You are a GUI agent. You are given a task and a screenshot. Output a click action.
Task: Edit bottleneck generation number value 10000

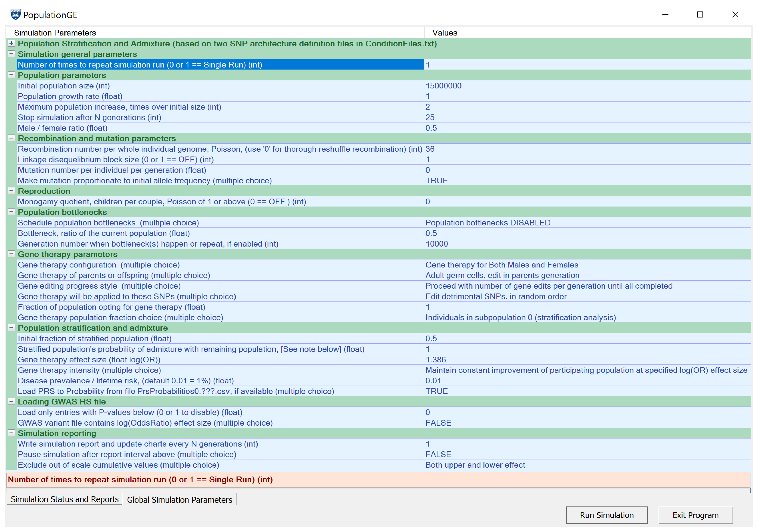587,244
